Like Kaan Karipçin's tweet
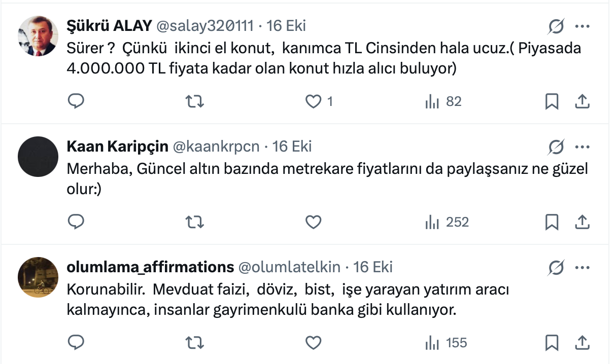The width and height of the screenshot is (616, 364). click(x=314, y=222)
